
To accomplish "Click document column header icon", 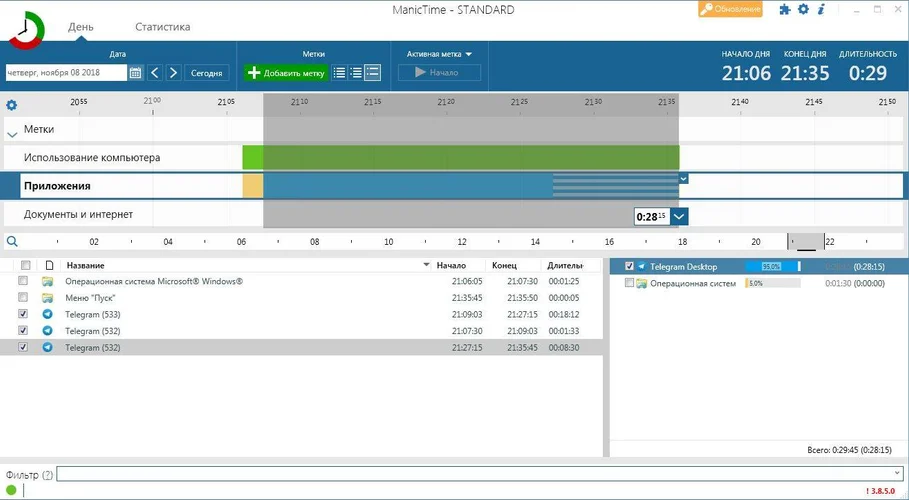I will pos(49,265).
